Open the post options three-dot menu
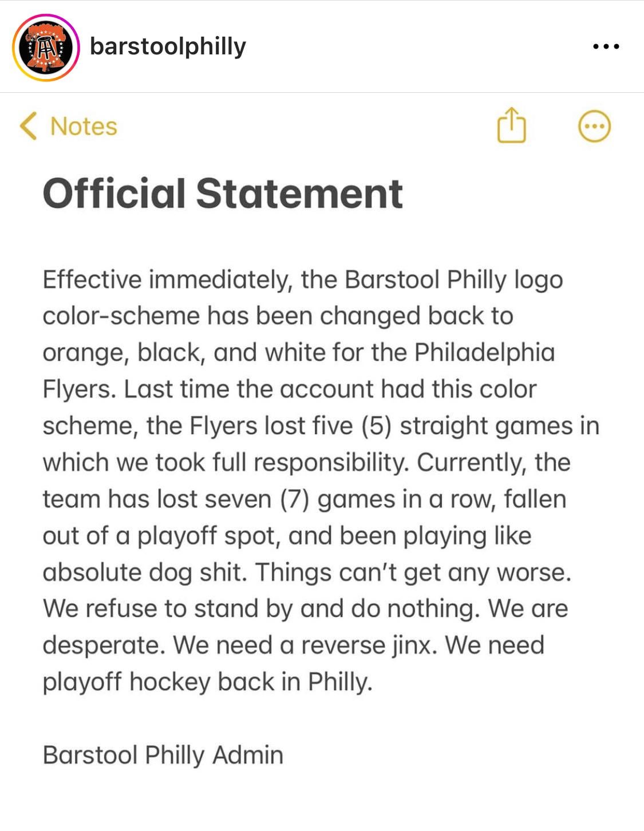 click(x=606, y=46)
